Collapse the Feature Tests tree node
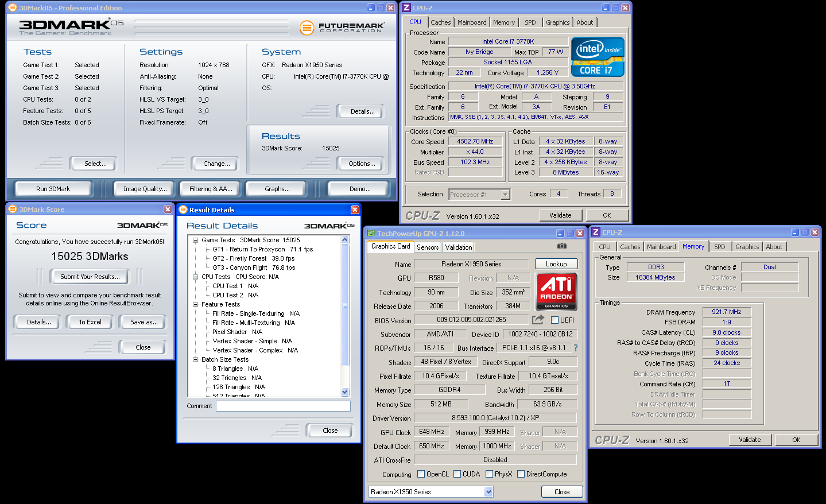 195,304
